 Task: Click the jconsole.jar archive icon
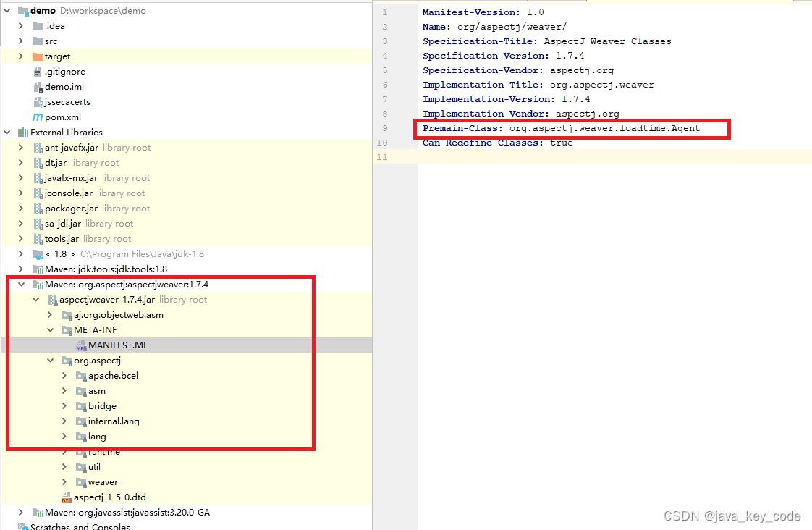[x=38, y=193]
